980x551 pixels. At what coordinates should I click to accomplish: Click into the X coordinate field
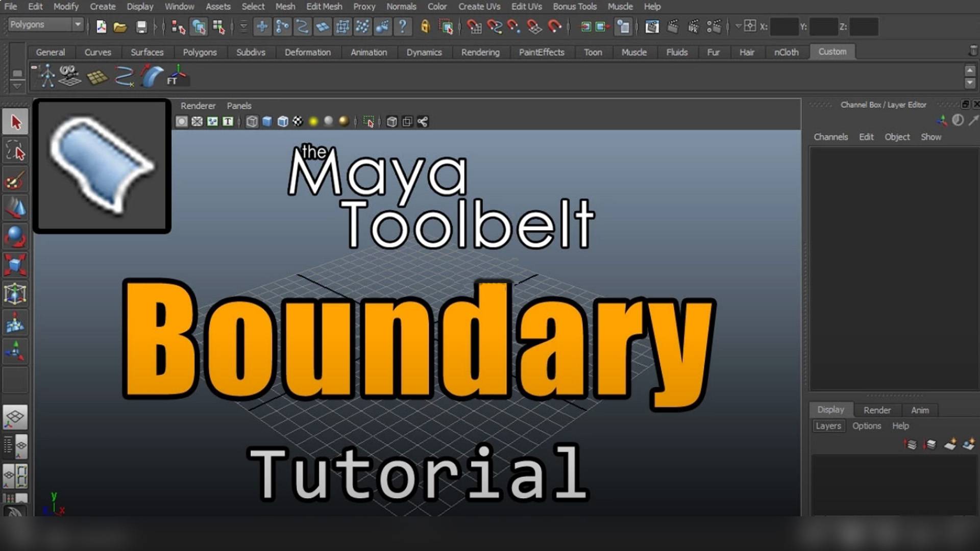[784, 27]
